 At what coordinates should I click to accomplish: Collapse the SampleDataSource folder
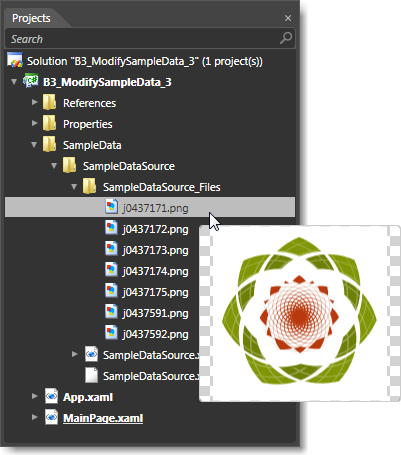[54, 166]
